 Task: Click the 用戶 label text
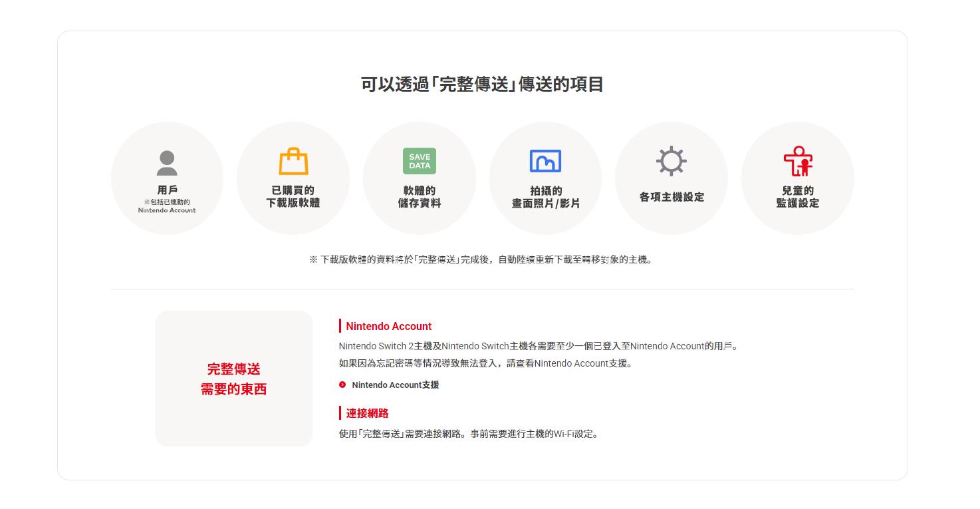(x=167, y=190)
